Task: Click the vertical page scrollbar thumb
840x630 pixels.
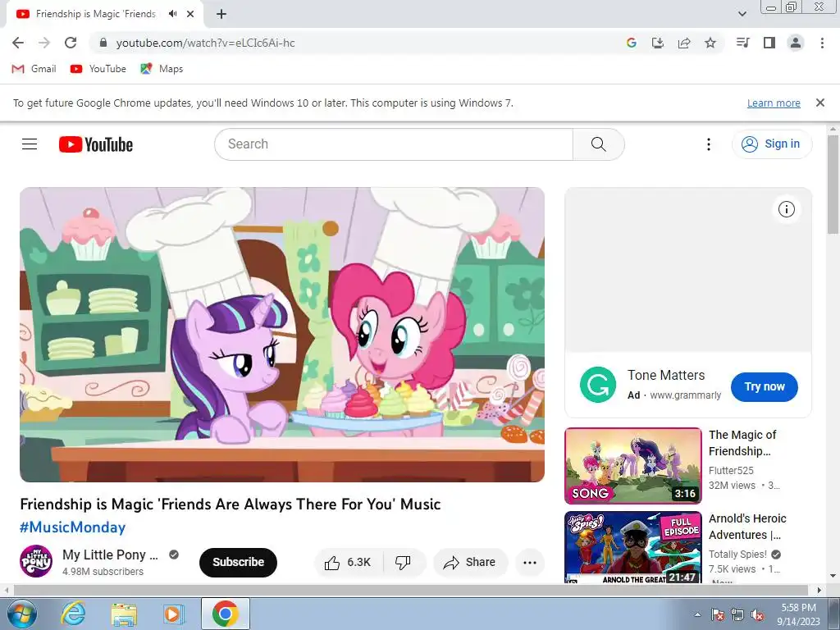Action: 833,185
